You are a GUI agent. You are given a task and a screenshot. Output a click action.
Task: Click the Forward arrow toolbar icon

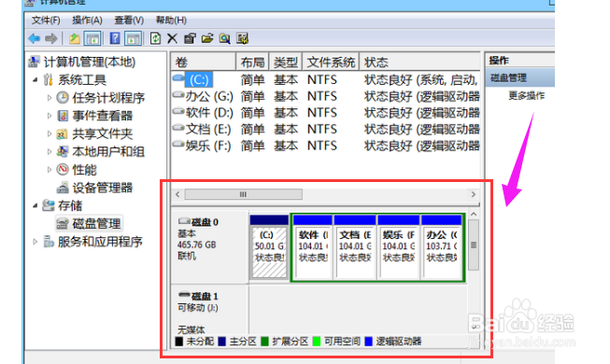[51, 38]
